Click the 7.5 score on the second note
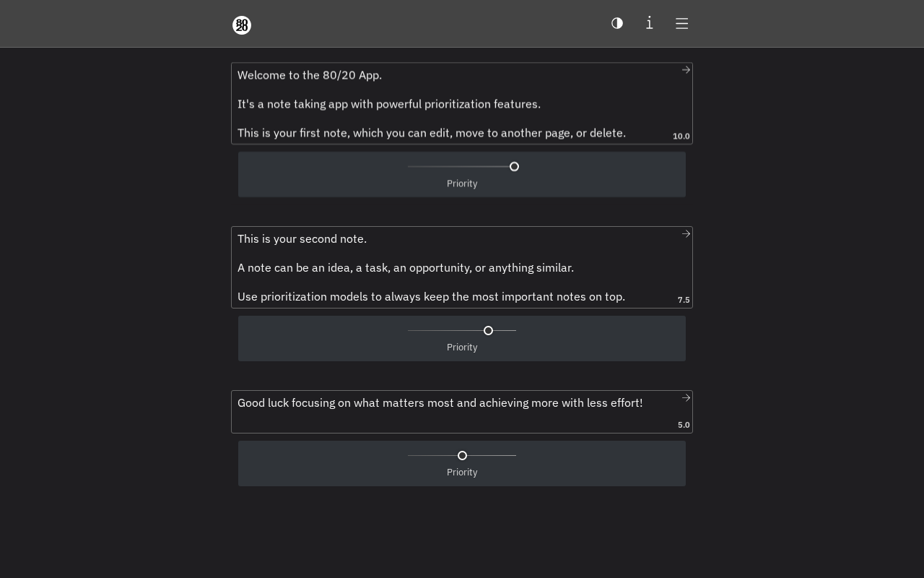 click(x=684, y=301)
